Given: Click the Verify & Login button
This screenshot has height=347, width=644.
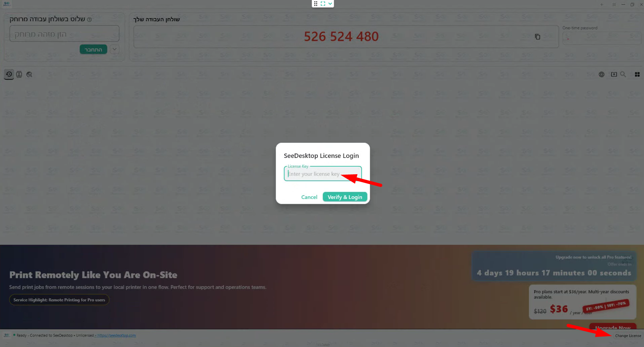Looking at the screenshot, I should pos(345,197).
